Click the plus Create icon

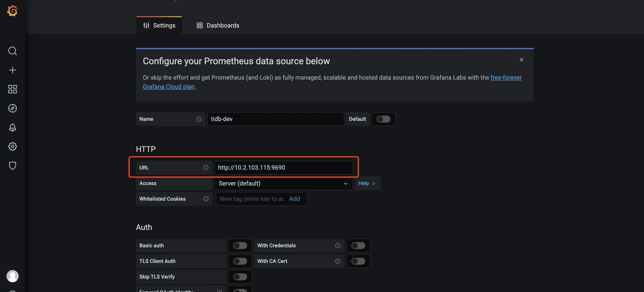click(x=13, y=70)
